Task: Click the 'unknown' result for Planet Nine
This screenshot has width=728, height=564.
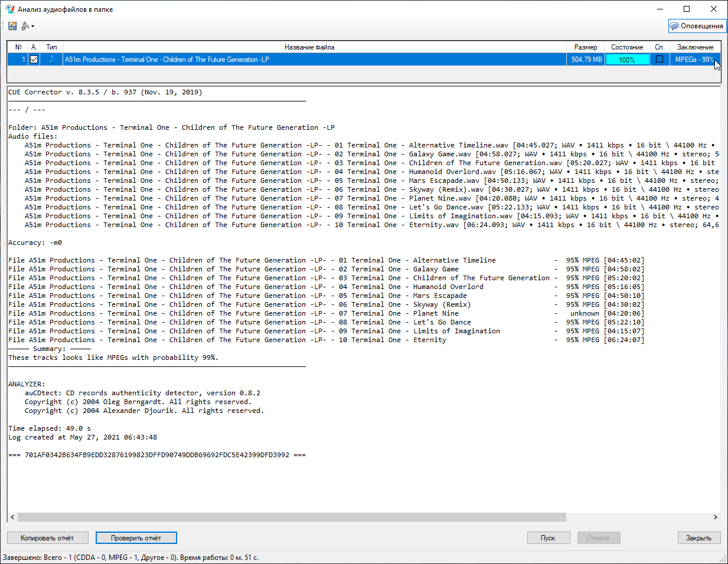Action: 585,313
